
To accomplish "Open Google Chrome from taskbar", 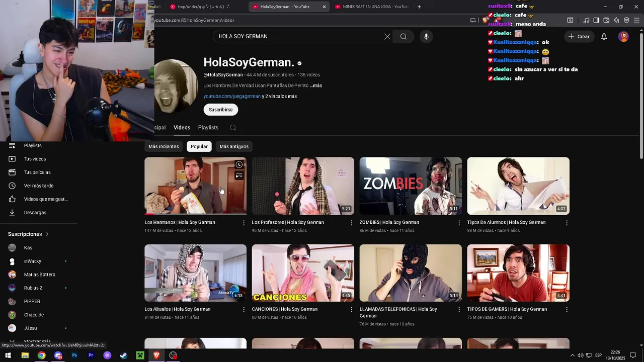I will [41, 355].
